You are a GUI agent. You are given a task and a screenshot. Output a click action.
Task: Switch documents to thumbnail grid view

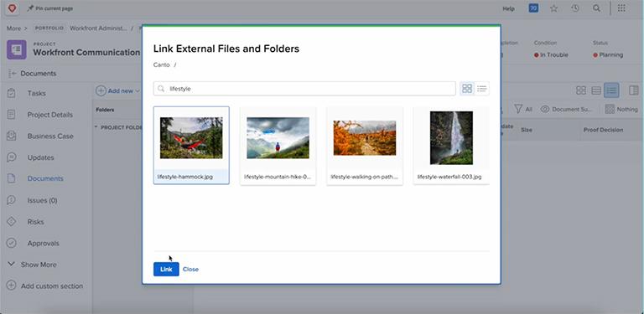pyautogui.click(x=581, y=90)
